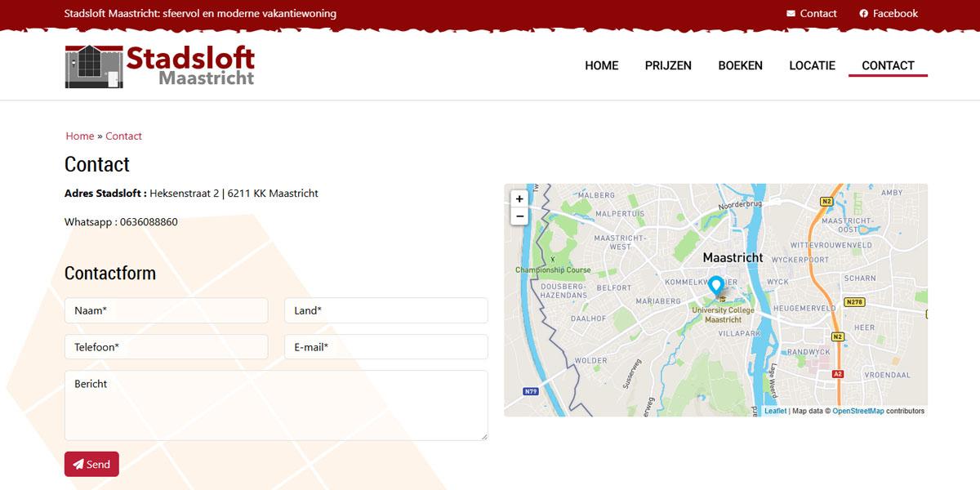Navigate to the Boeken page
This screenshot has width=980, height=490.
[740, 65]
